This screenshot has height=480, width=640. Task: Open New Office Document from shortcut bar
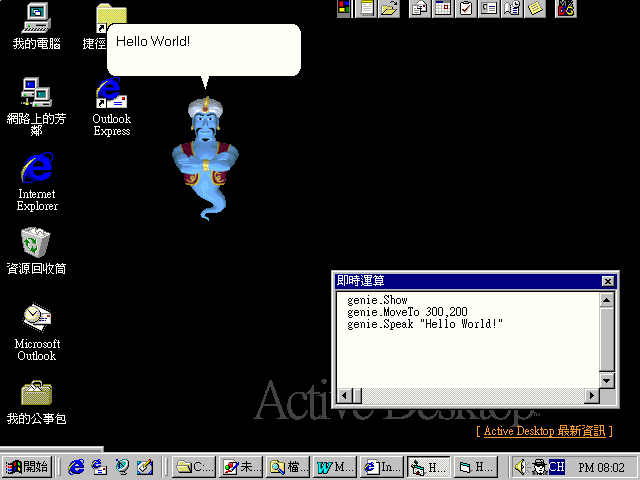[367, 9]
